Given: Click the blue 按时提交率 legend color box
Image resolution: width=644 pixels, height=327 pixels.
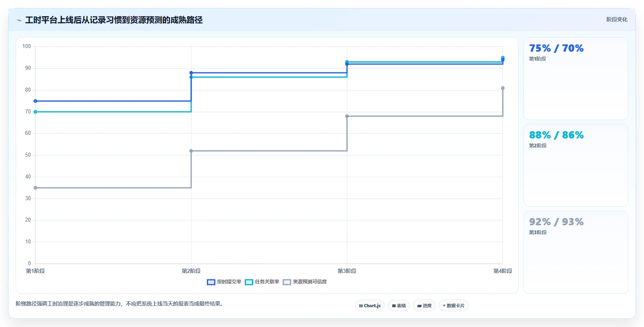Looking at the screenshot, I should 211,282.
